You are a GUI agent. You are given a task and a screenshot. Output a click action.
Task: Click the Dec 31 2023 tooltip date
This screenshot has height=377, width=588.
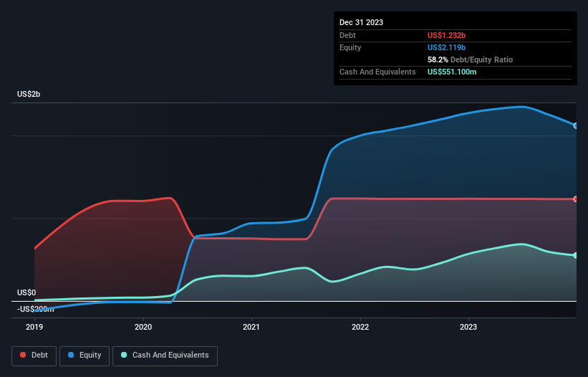tap(361, 22)
